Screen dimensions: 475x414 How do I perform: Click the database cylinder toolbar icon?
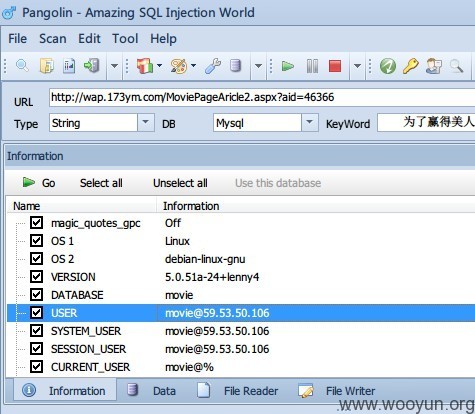click(235, 66)
